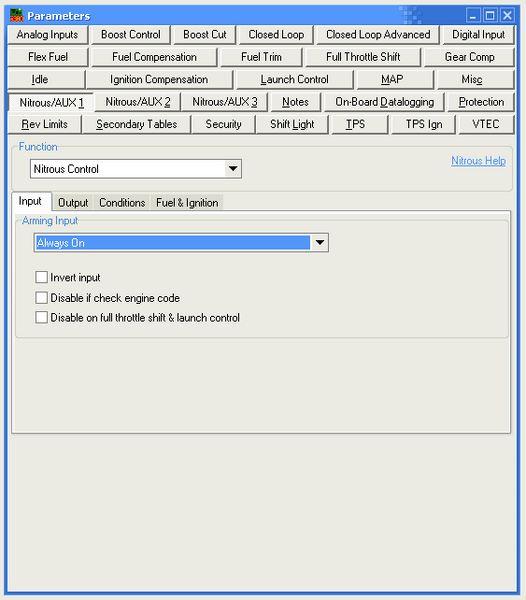
Task: Go to Closed Loop tab
Action: [x=276, y=35]
